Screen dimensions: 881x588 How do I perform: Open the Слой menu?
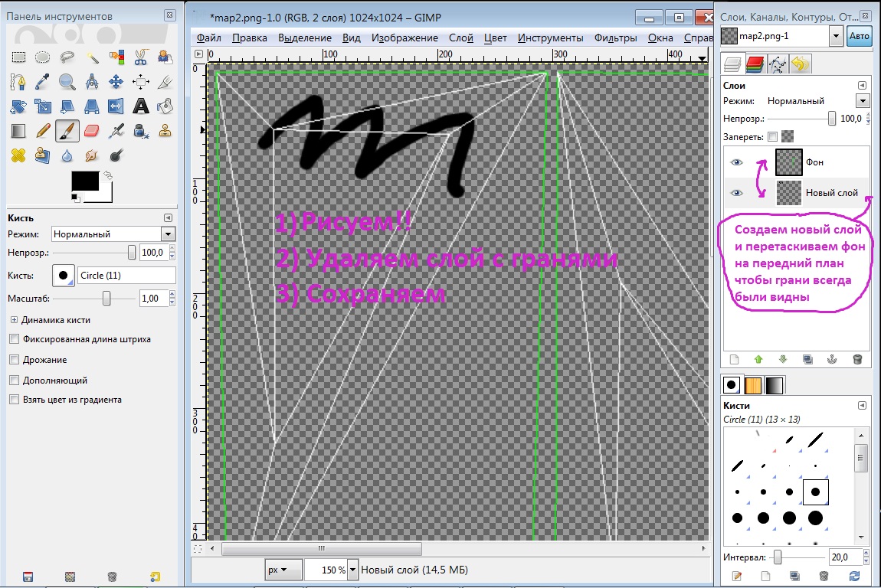coord(460,38)
